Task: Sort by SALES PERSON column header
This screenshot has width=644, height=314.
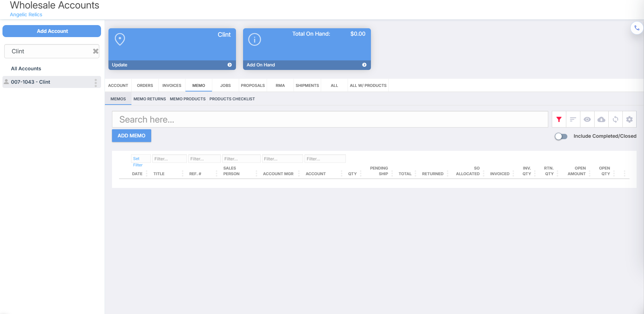Action: (x=231, y=171)
